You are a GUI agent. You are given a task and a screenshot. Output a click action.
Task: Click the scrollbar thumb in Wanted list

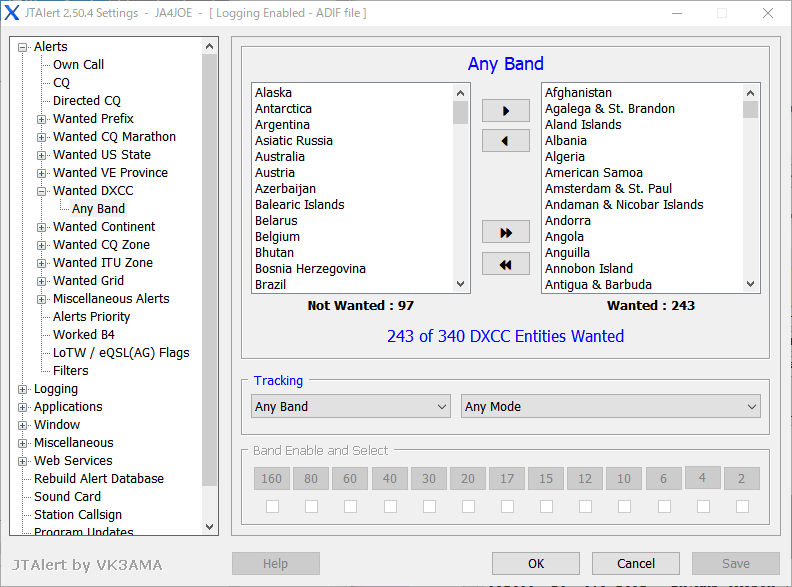751,110
